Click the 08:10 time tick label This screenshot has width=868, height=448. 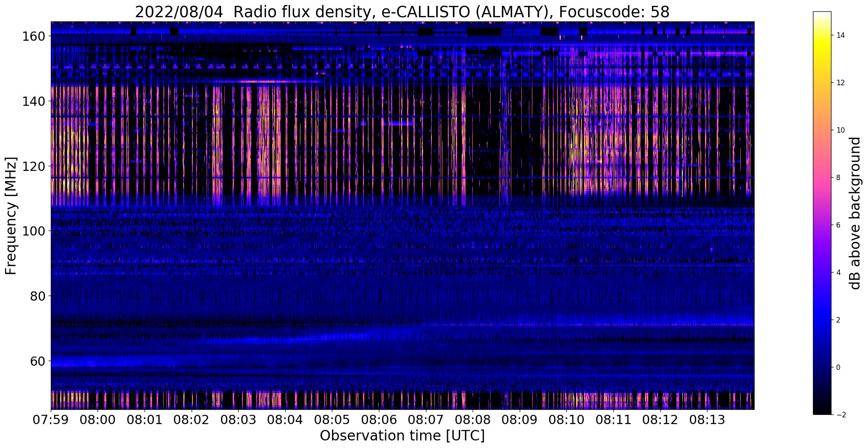[566, 419]
